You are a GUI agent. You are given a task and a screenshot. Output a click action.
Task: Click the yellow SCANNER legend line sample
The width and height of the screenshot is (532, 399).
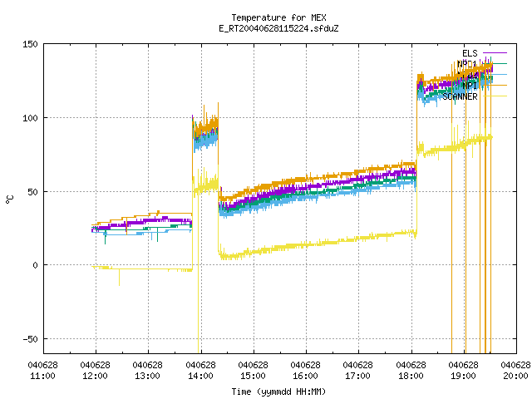495,96
